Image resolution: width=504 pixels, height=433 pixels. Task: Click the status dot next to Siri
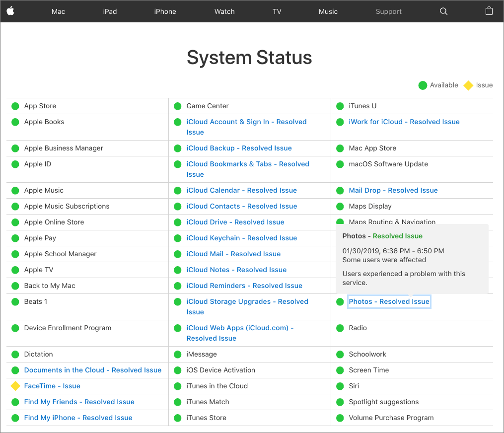(340, 386)
